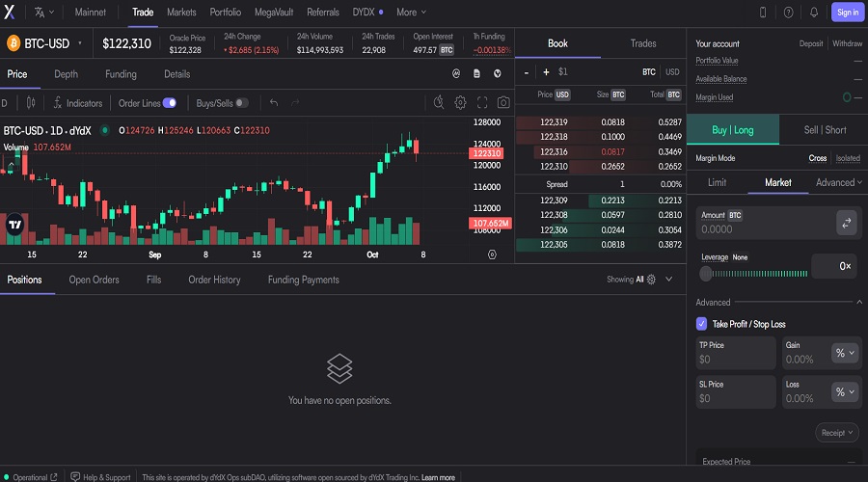The width and height of the screenshot is (868, 482).
Task: Click the TP Price field
Action: (736, 353)
